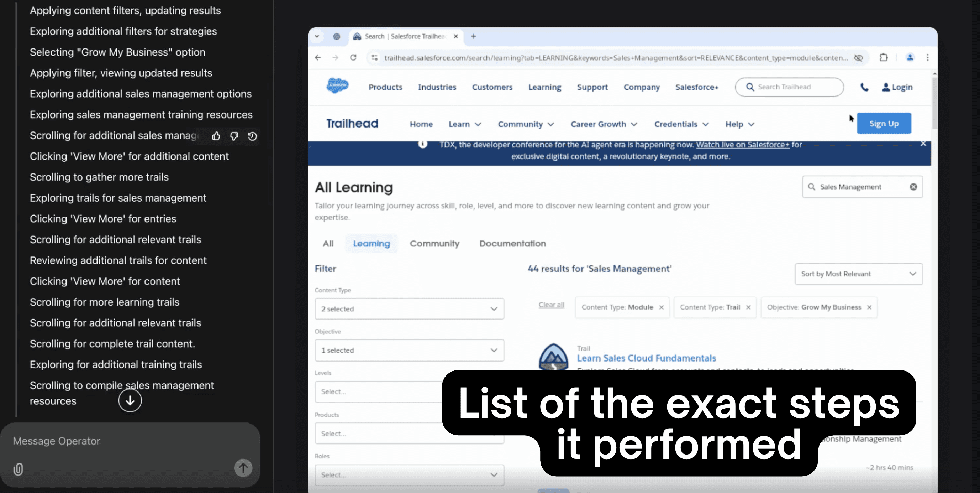Click the thumbs up feedback icon
The image size is (980, 493).
point(216,136)
